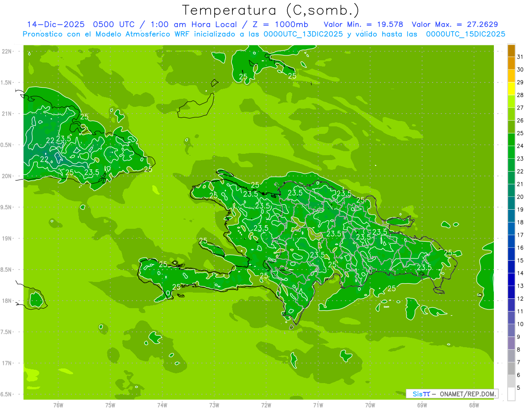
Task: Click the color scale label '7'
Action: coord(519,362)
